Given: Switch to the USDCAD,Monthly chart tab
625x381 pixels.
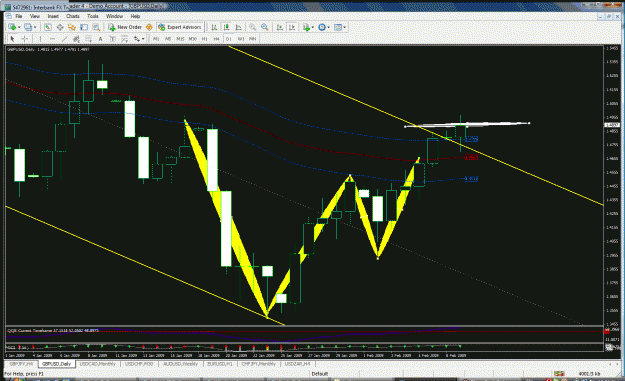Looking at the screenshot, I should [x=98, y=364].
